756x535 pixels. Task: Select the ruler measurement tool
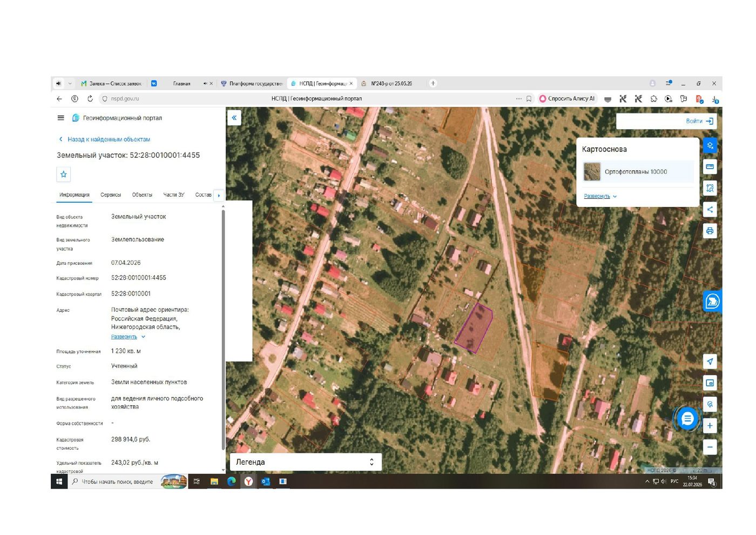click(x=710, y=166)
